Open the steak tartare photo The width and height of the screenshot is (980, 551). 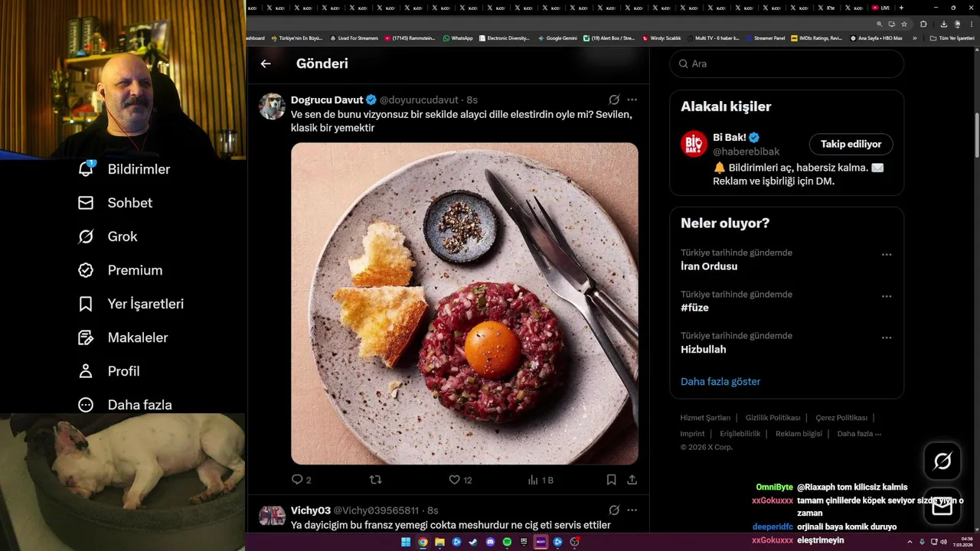click(x=465, y=303)
